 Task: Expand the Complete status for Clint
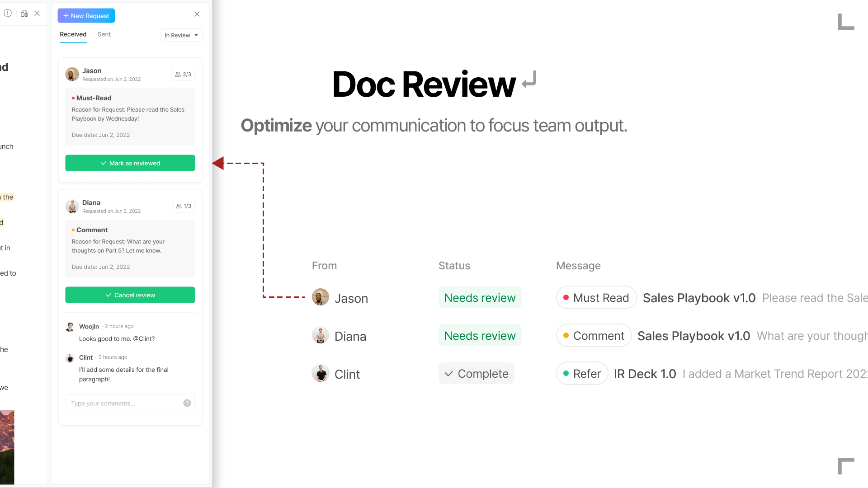tap(476, 374)
